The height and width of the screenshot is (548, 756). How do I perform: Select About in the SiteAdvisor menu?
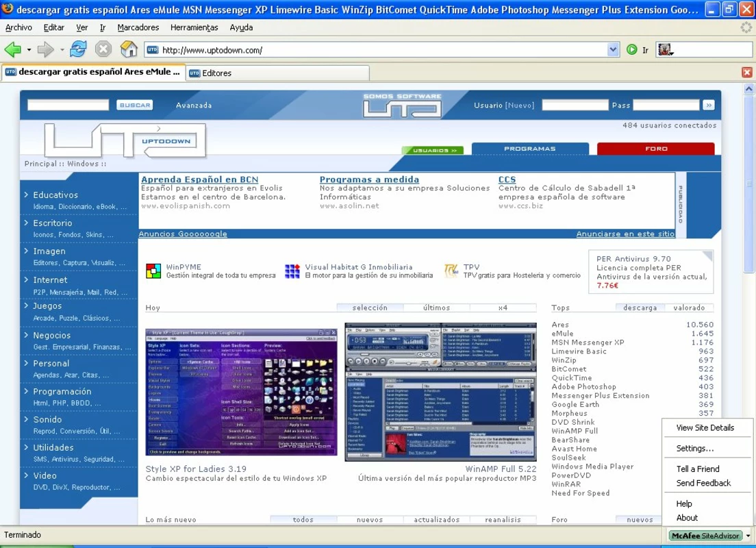tap(687, 518)
